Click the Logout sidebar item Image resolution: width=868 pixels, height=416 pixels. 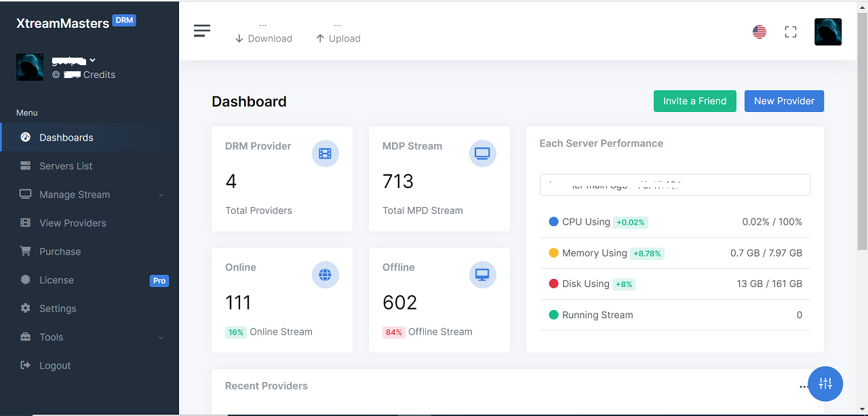54,366
